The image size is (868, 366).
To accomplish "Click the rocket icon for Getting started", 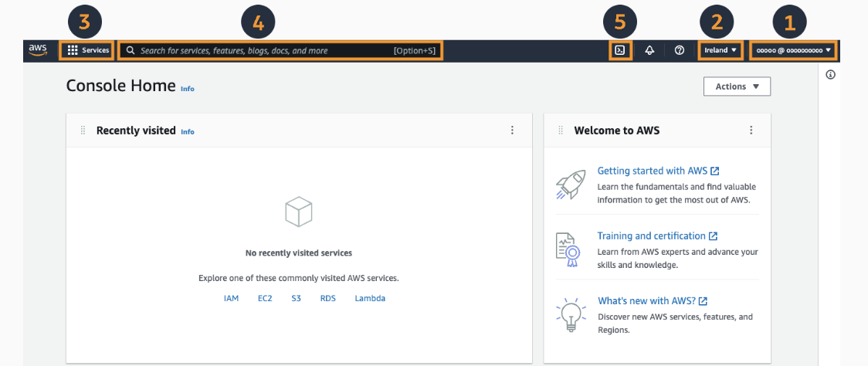I will click(x=570, y=185).
